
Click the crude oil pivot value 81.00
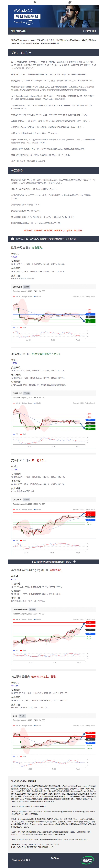click(14, 580)
